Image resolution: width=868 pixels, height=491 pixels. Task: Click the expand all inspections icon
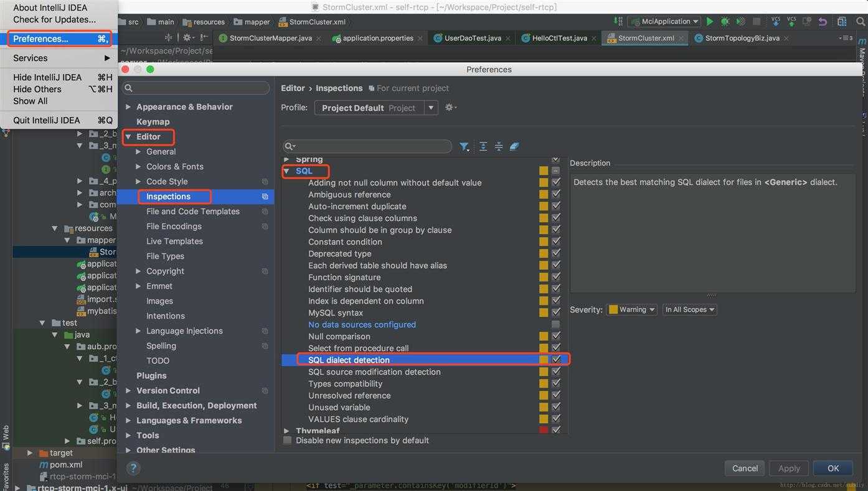click(x=483, y=147)
